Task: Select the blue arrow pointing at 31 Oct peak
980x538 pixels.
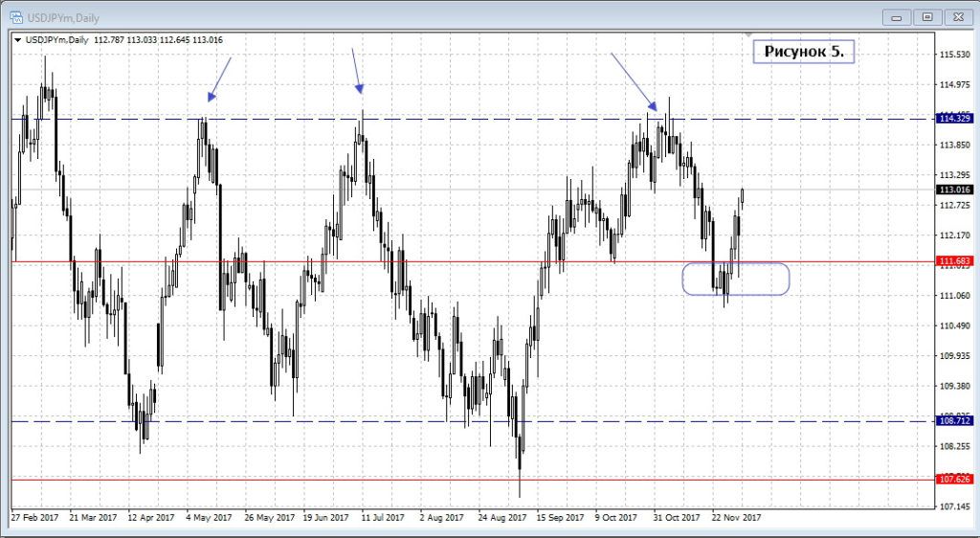Action: coord(633,80)
